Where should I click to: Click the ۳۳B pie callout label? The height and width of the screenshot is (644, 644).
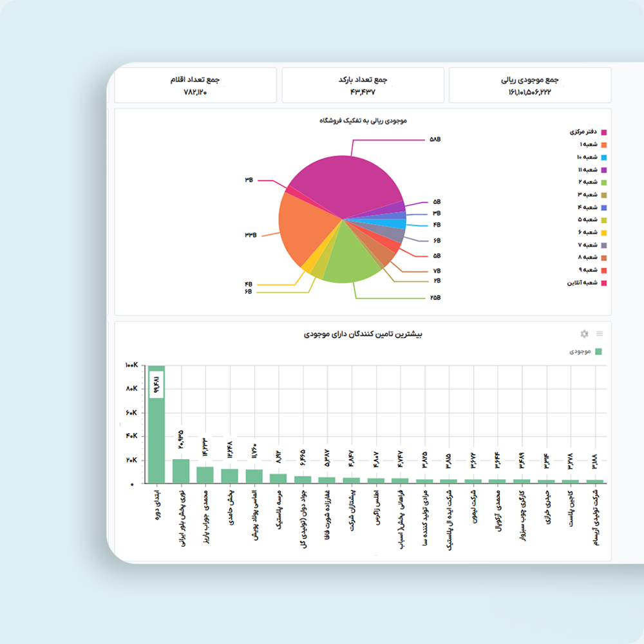[251, 235]
